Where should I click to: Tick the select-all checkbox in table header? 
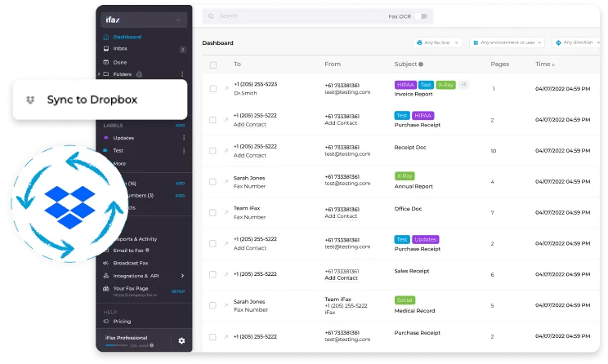(x=212, y=65)
